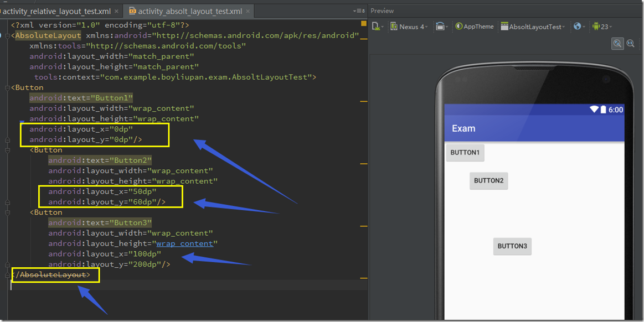The image size is (644, 322).
Task: Click the wrap_content link in Button3
Action: pos(184,243)
